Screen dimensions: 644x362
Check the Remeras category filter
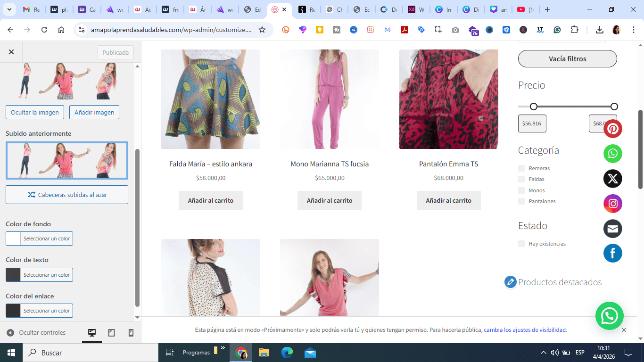[521, 168]
